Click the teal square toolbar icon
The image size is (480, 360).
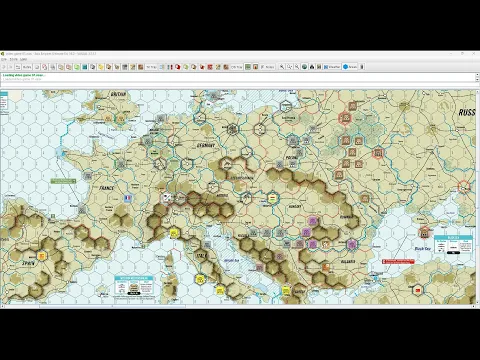click(x=85, y=67)
